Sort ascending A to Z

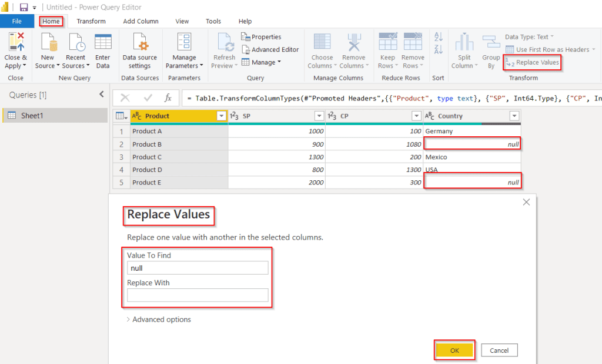pos(439,37)
